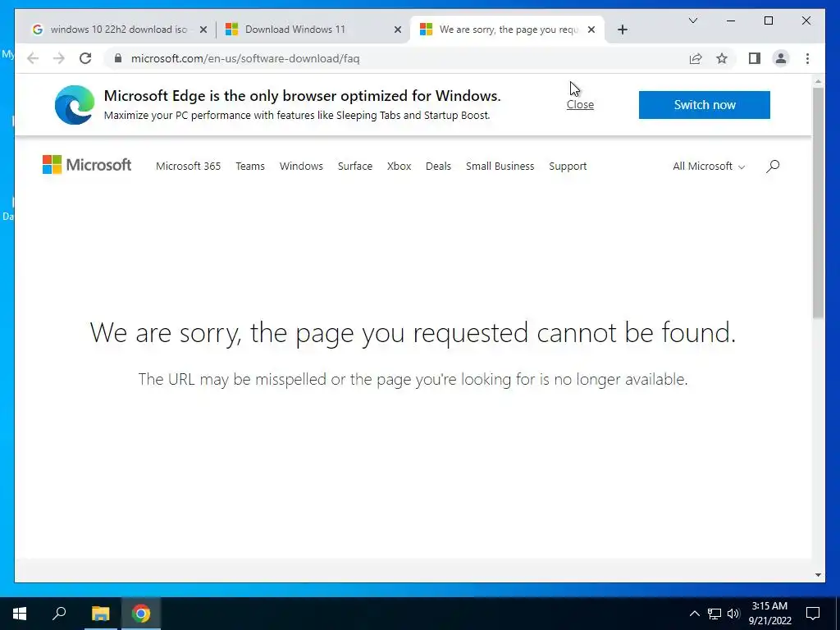Image resolution: width=840 pixels, height=630 pixels.
Task: Click the volume speaker tray icon
Action: [x=733, y=614]
